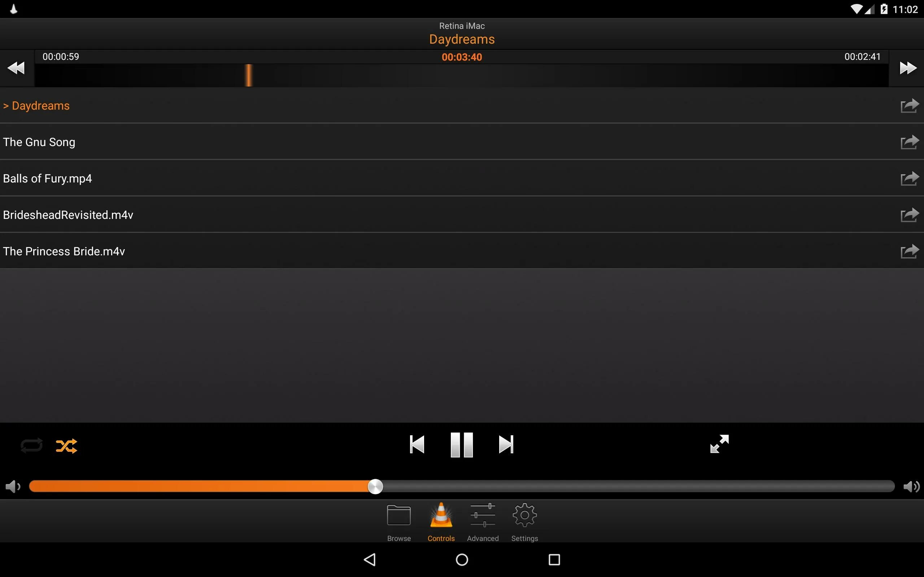Share Balls of Fury.mp4 via share button
The width and height of the screenshot is (924, 577).
tap(908, 178)
